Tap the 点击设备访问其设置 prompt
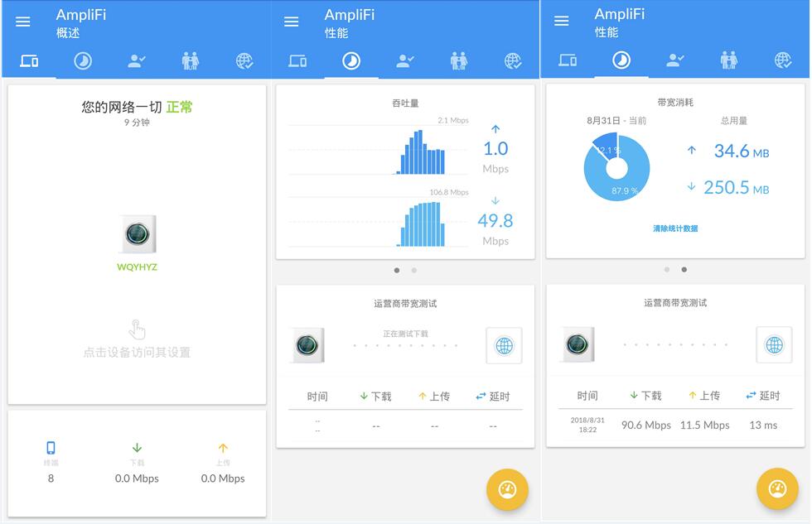812x524 pixels. pos(136,351)
